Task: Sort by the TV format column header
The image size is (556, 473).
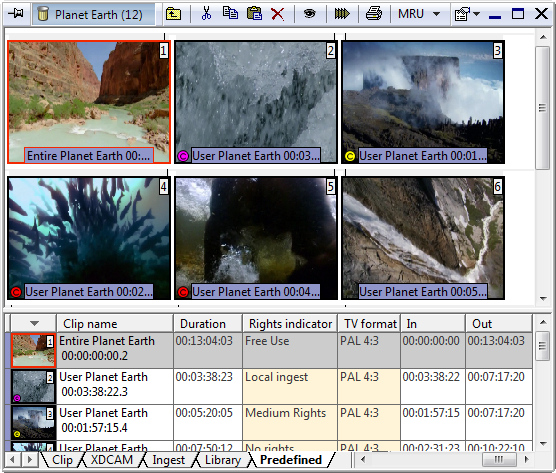Action: 369,323
